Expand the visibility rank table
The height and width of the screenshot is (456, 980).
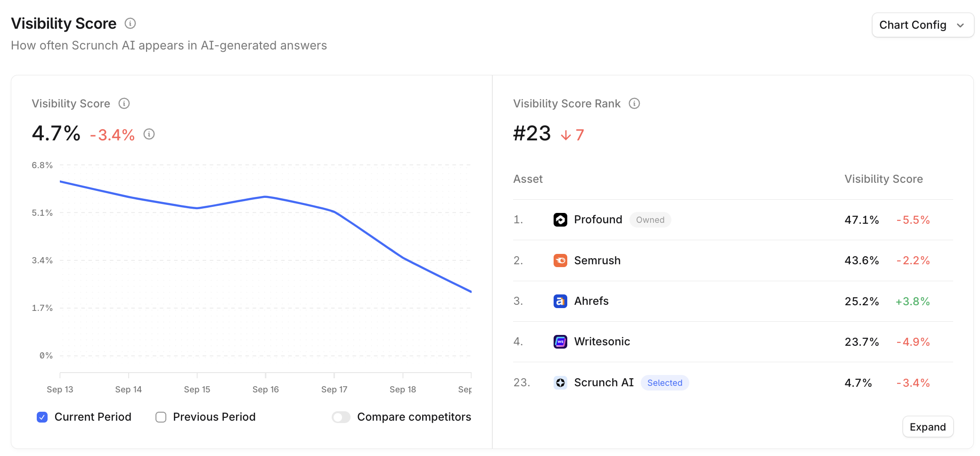click(927, 427)
